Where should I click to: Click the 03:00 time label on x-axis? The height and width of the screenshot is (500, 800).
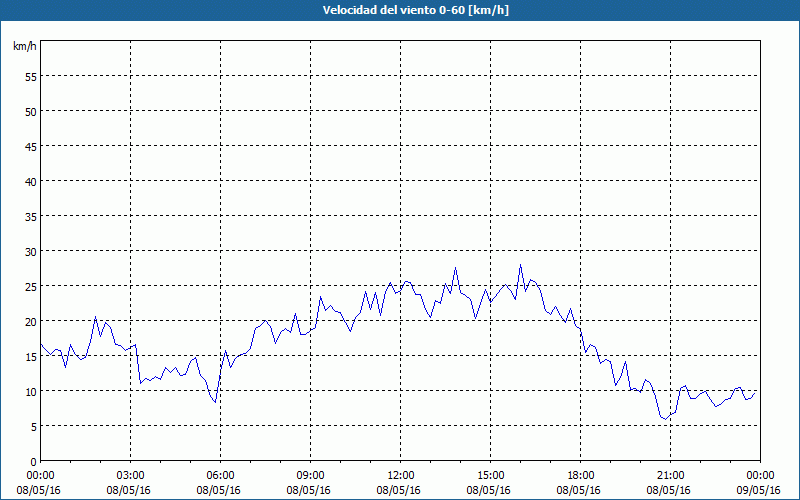pyautogui.click(x=131, y=476)
